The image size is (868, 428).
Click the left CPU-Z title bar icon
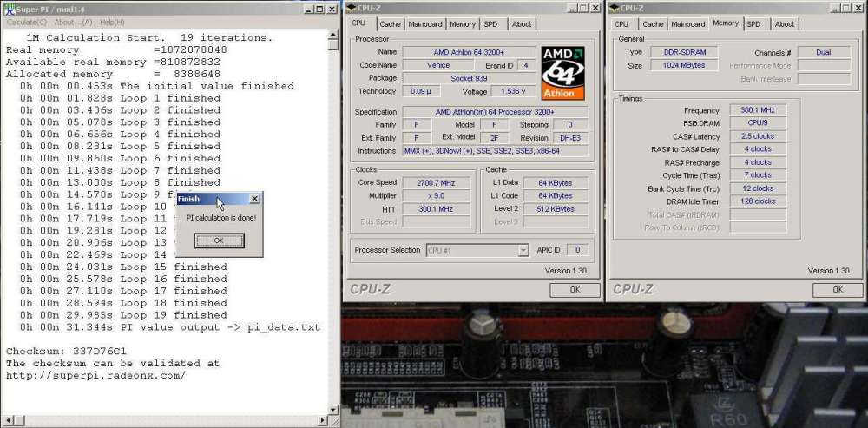350,9
